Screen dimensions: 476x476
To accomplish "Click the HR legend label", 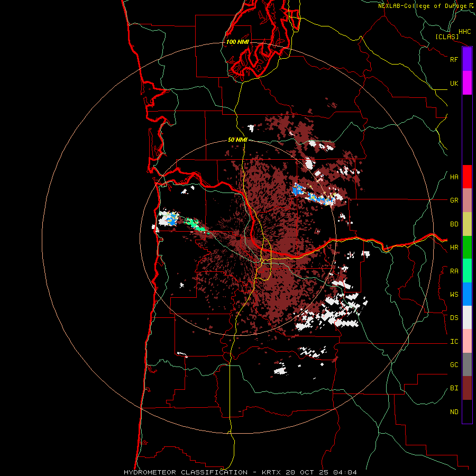I will pyautogui.click(x=454, y=248).
